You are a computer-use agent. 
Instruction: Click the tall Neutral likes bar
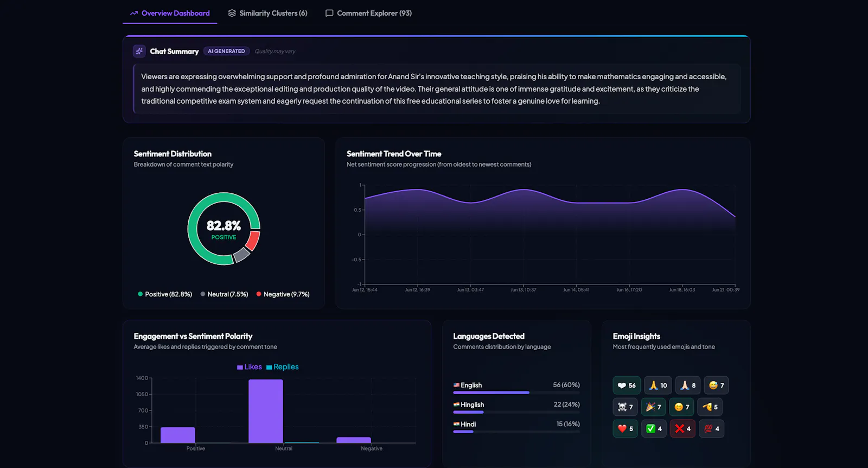266,411
